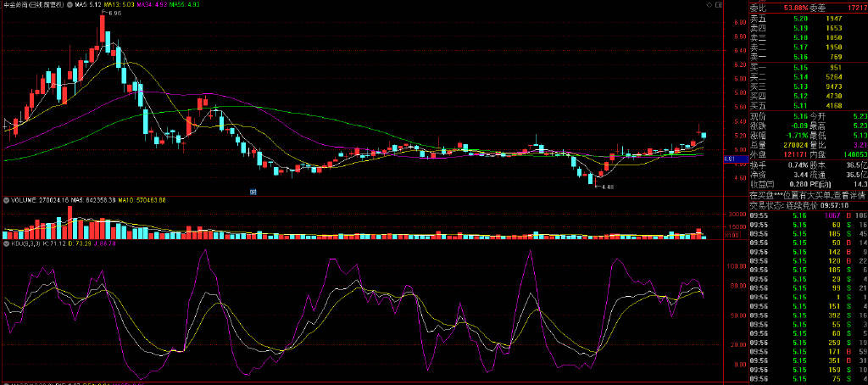Select the tick row with volume 392
The height and width of the screenshot is (385, 868).
click(808, 315)
